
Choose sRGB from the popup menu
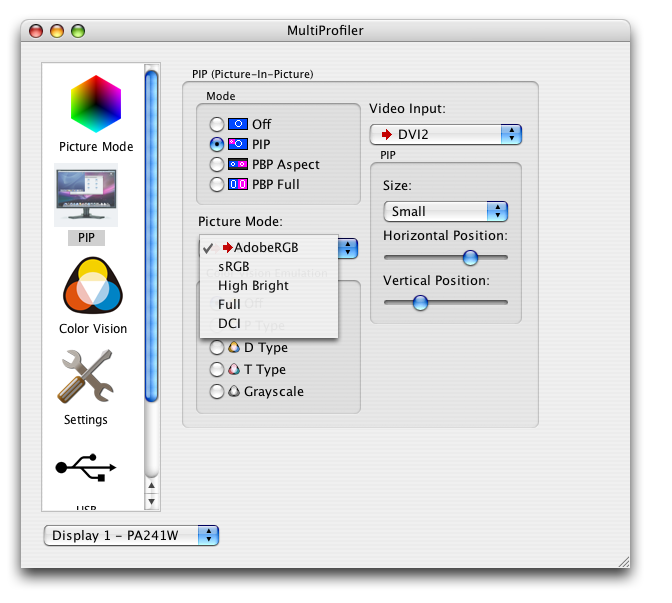pos(269,267)
